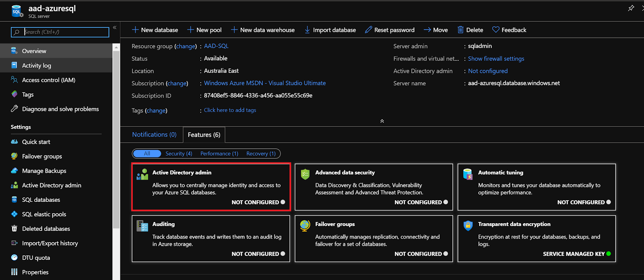Click Advanced data security shield icon

click(305, 174)
